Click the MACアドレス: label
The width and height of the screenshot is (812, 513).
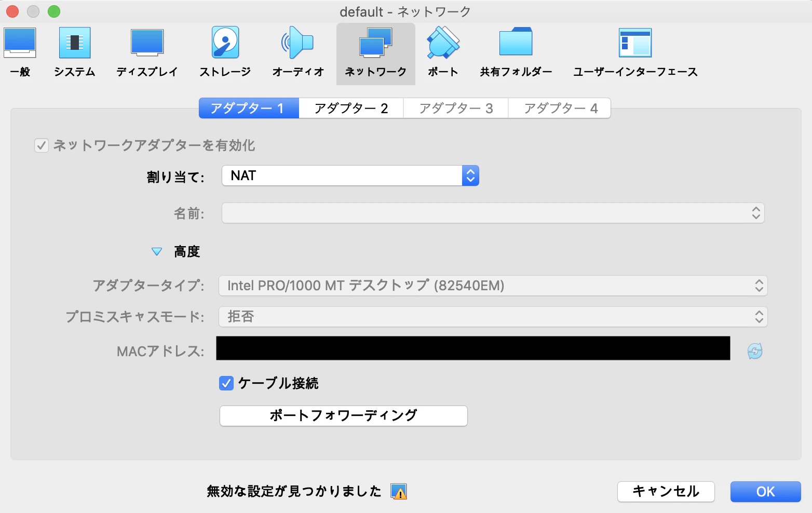tap(160, 352)
